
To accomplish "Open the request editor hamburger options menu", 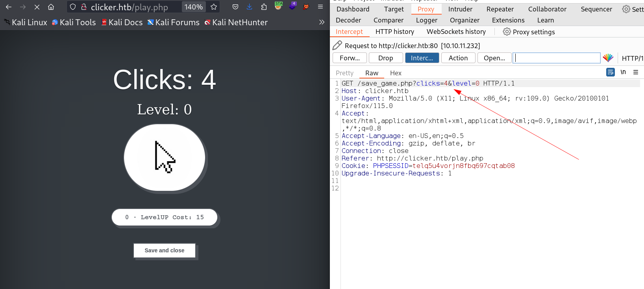I will (x=636, y=72).
